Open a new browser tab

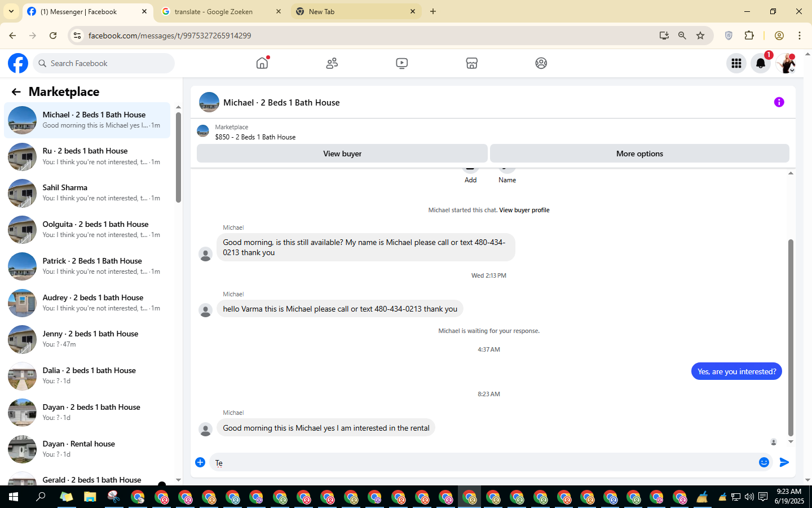coord(433,11)
